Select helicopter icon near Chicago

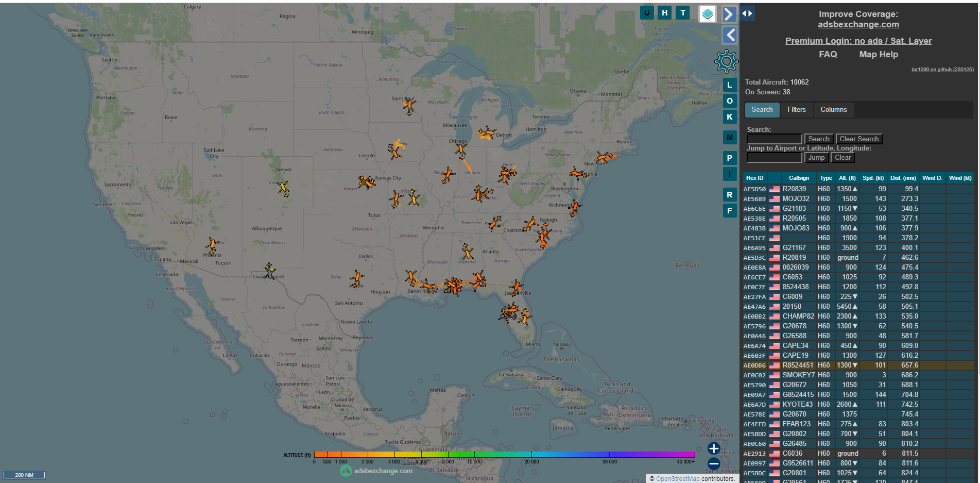click(x=460, y=151)
